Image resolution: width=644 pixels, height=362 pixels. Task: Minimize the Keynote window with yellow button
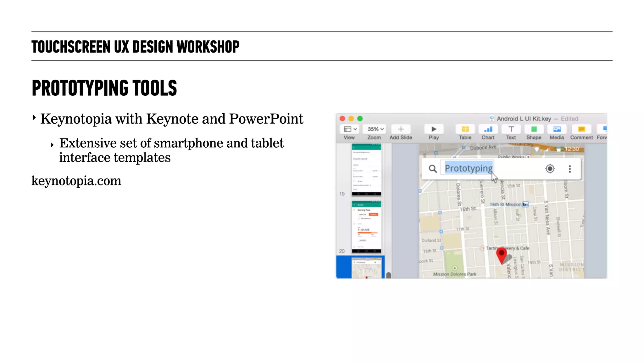coord(351,119)
